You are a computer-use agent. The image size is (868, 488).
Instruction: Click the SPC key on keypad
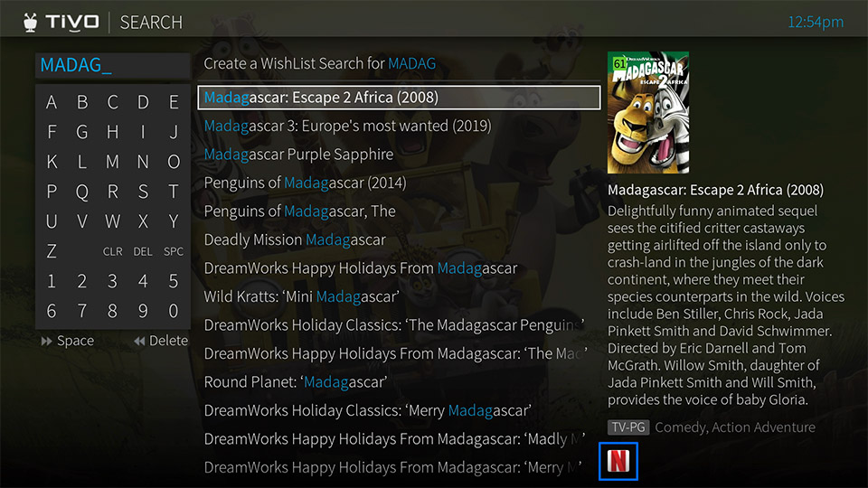[x=174, y=252]
